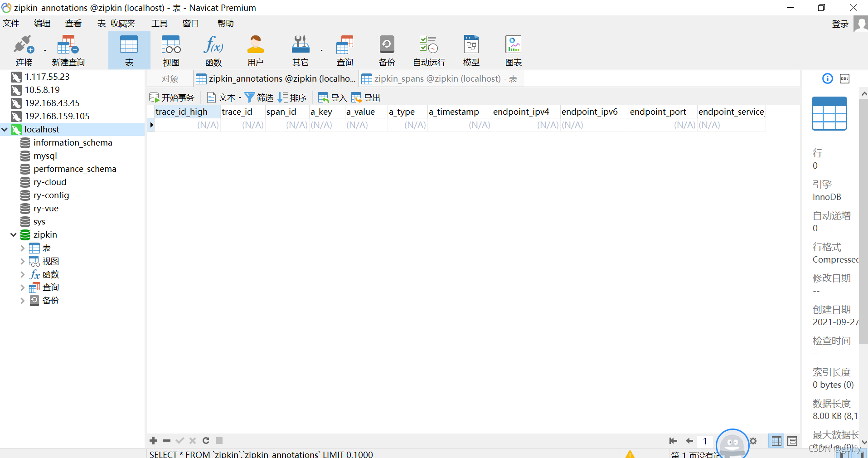This screenshot has width=868, height=458.
Task: Select the mysql database
Action: 45,156
